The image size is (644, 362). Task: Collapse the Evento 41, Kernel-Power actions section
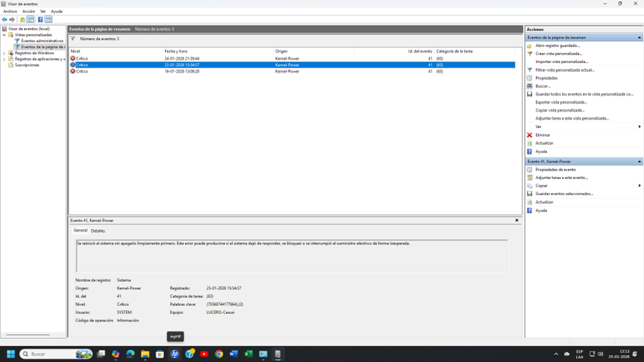tap(639, 161)
